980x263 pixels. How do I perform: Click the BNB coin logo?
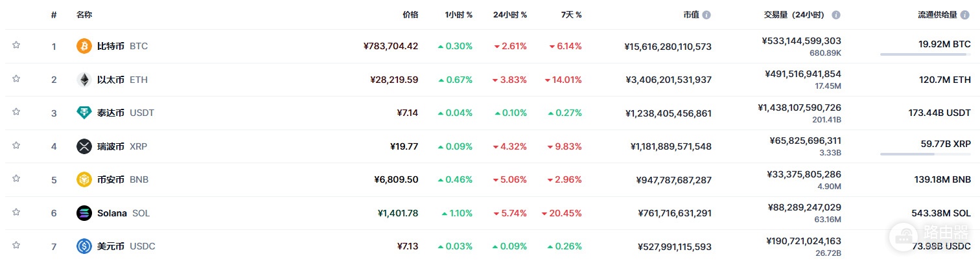click(84, 179)
